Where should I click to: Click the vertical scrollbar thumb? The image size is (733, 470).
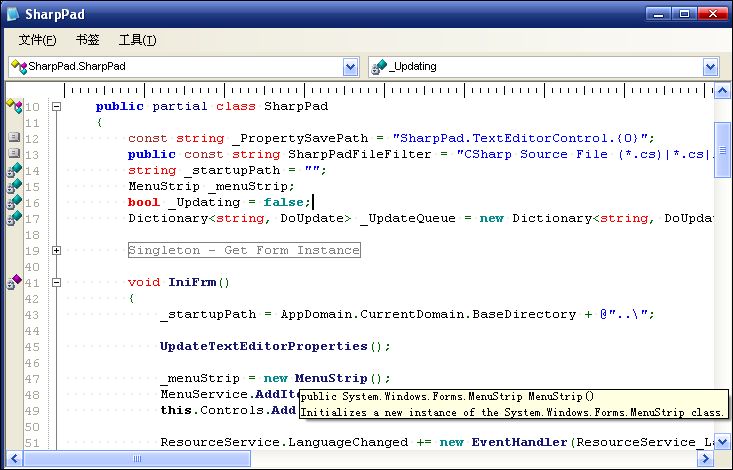click(x=722, y=150)
